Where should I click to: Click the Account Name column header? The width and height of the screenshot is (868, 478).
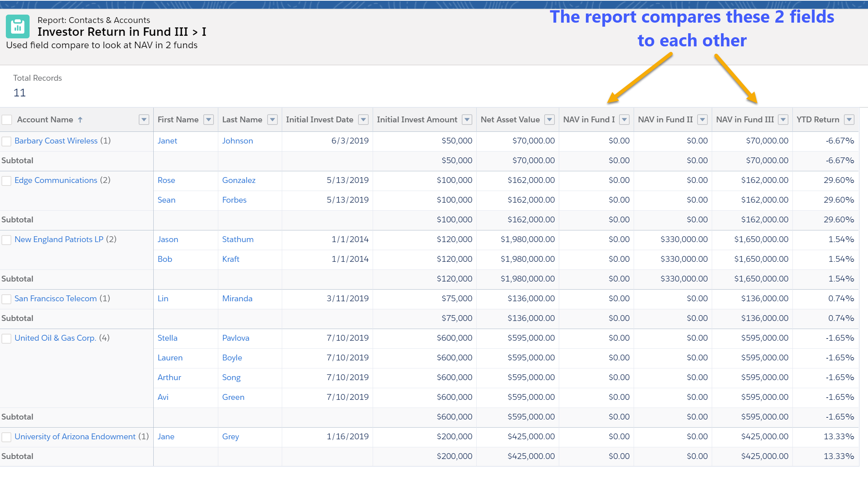45,120
